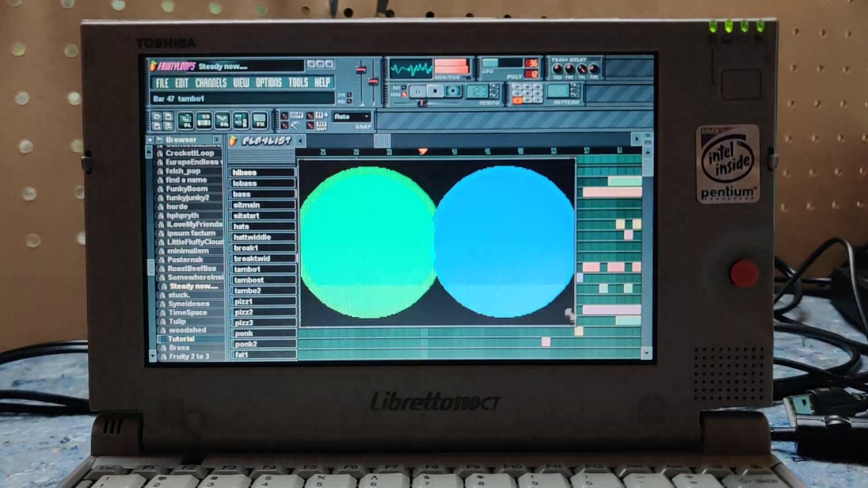Screen dimensions: 868x488
Task: Toggle the wait-for-input LED
Action: 310,125
